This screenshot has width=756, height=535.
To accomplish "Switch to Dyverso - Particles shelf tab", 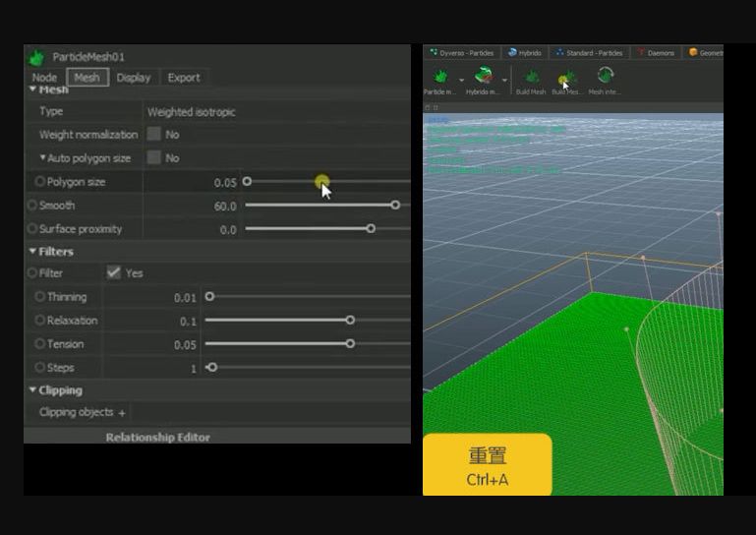I will [x=462, y=52].
